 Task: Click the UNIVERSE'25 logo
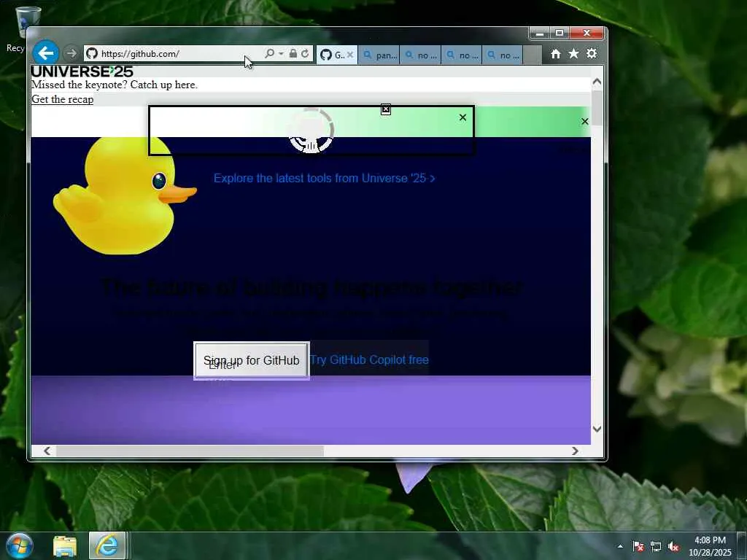(82, 71)
